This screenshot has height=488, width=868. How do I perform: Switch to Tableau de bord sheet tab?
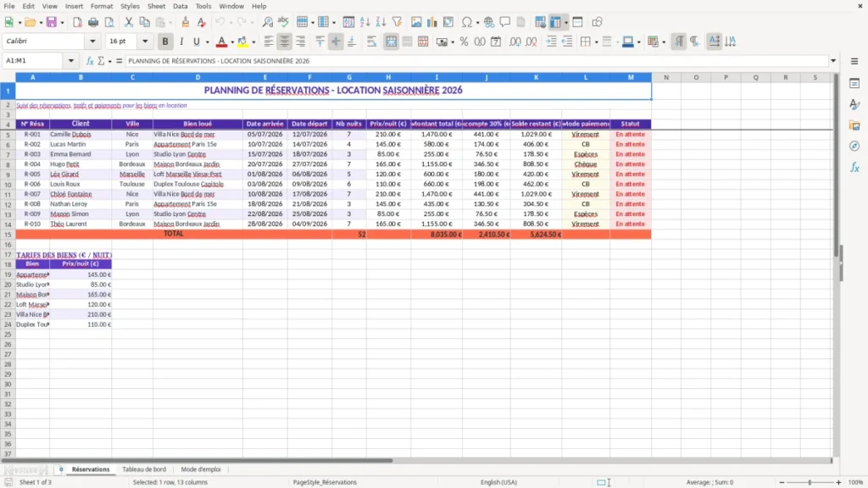144,469
